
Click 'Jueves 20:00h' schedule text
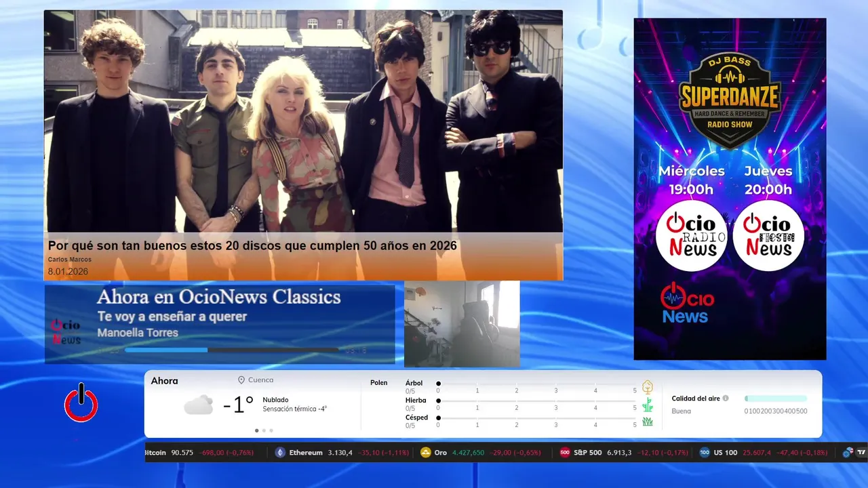[x=768, y=180]
